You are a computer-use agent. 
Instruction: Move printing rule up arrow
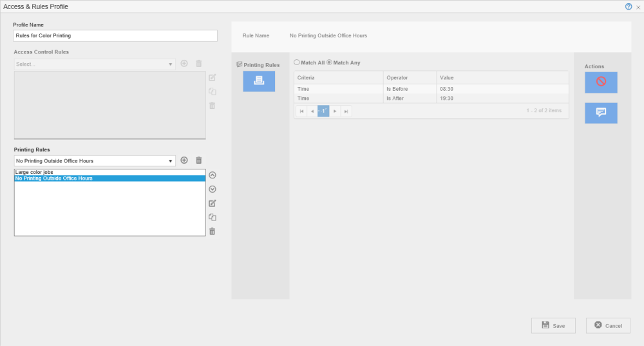click(213, 175)
